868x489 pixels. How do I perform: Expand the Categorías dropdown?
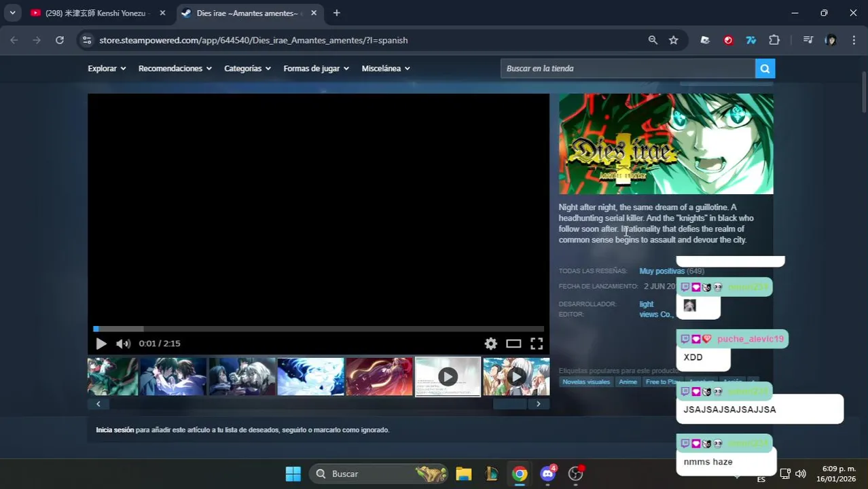pyautogui.click(x=248, y=69)
